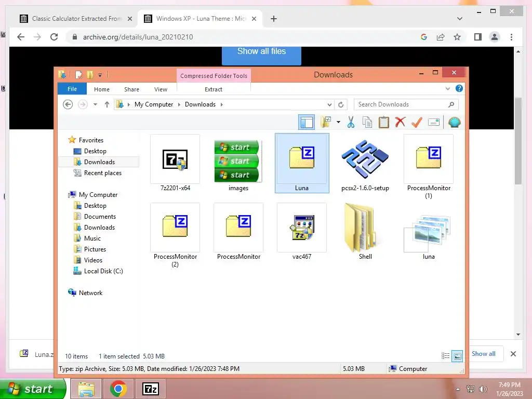Select the 7z2201-x64 installer file

[x=175, y=163]
